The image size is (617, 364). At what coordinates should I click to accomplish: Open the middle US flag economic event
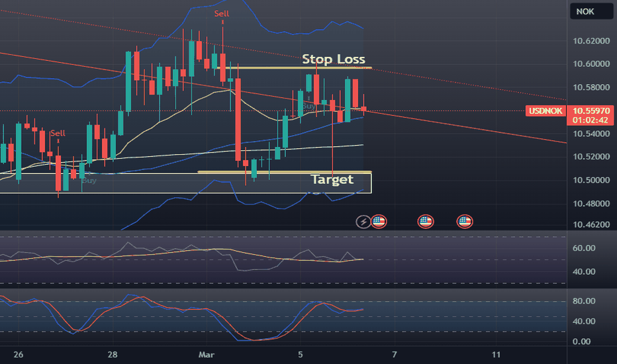pyautogui.click(x=426, y=222)
